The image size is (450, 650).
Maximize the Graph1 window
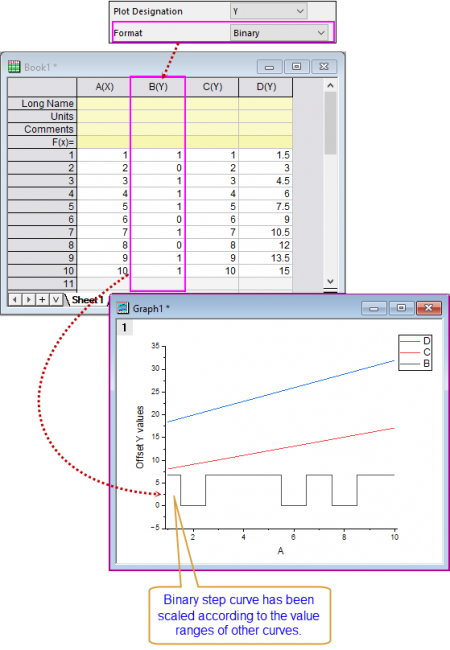(401, 308)
